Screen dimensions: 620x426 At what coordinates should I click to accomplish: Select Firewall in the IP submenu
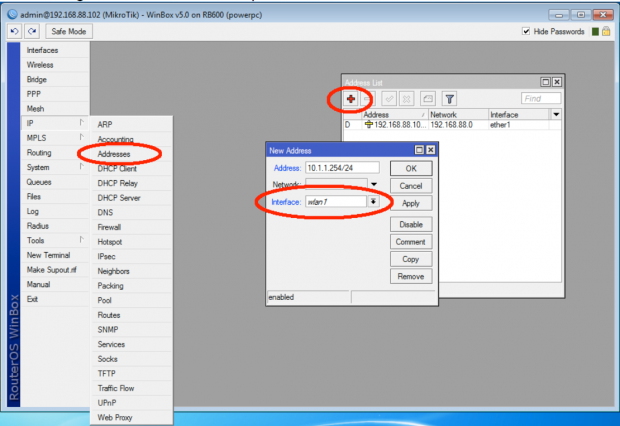pyautogui.click(x=131, y=227)
